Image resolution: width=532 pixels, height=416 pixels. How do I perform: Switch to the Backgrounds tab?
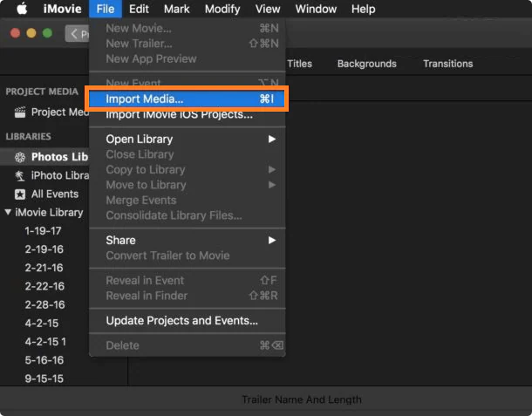click(x=367, y=64)
